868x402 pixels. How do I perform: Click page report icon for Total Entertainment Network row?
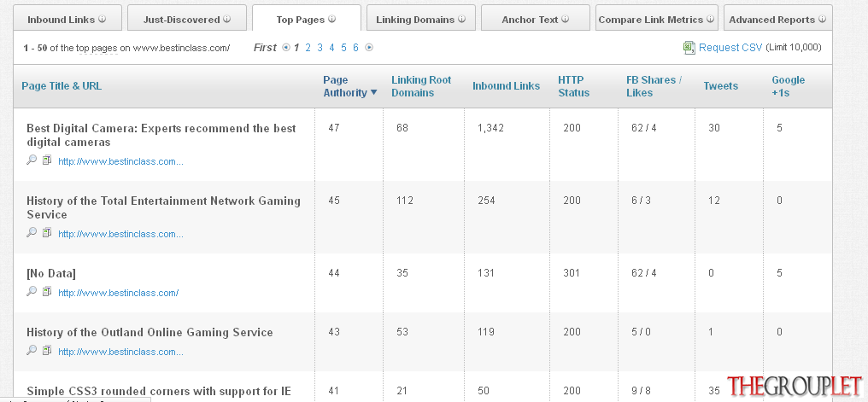coord(47,233)
